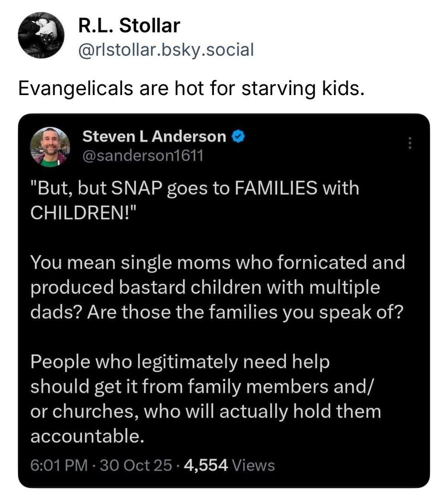Click the line "should get it from family members"
This screenshot has height=498, width=448.
point(201,387)
